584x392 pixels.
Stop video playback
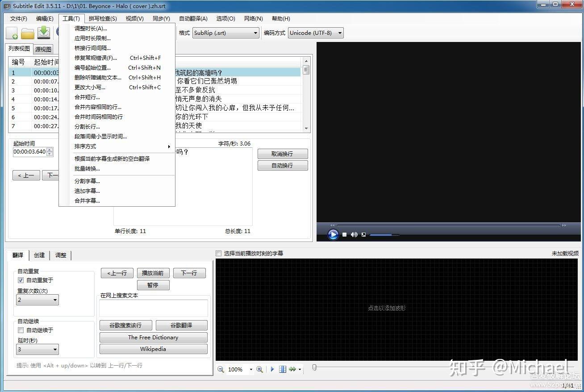(x=344, y=234)
